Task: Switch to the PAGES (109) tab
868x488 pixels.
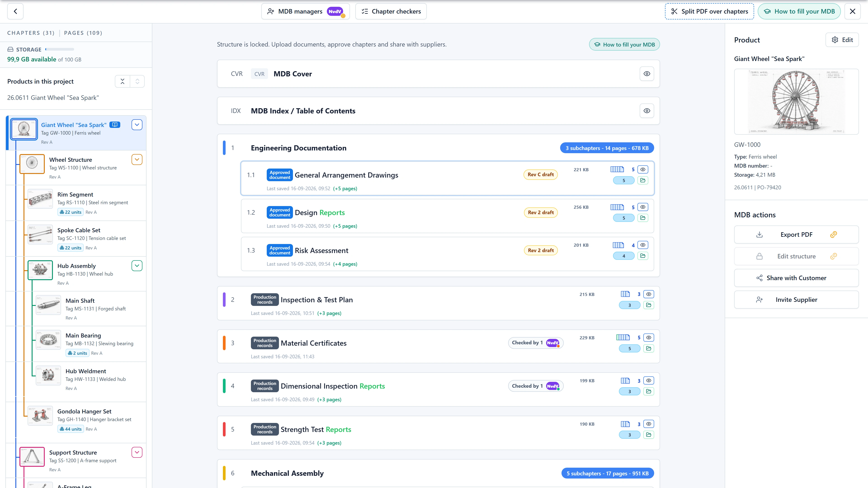Action: 83,33
